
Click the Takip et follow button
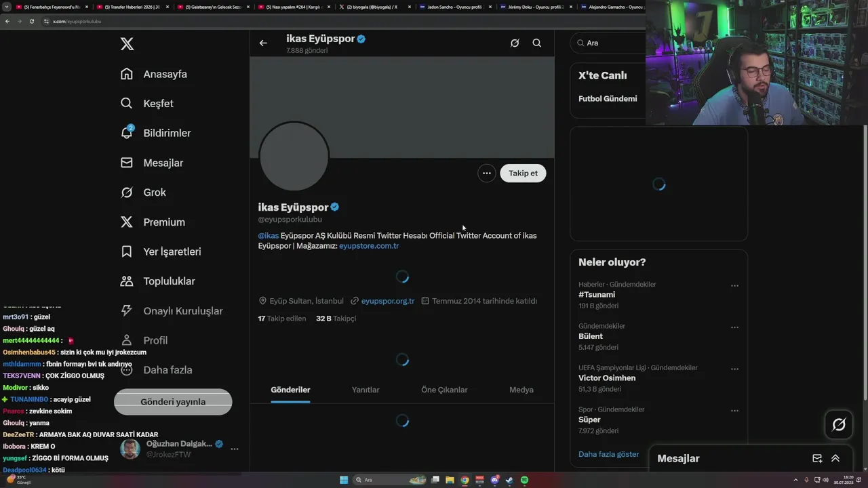coord(523,173)
